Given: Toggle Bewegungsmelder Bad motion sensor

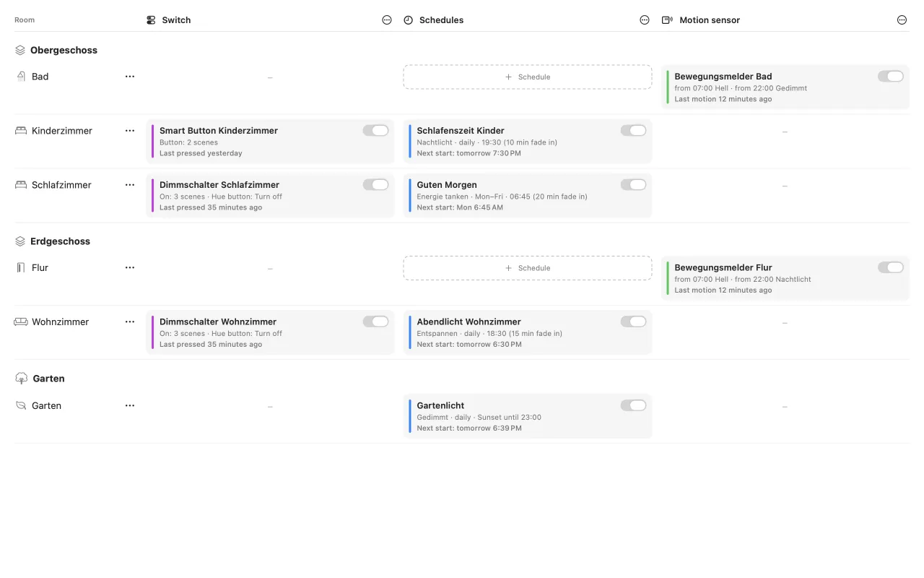Looking at the screenshot, I should click(891, 76).
